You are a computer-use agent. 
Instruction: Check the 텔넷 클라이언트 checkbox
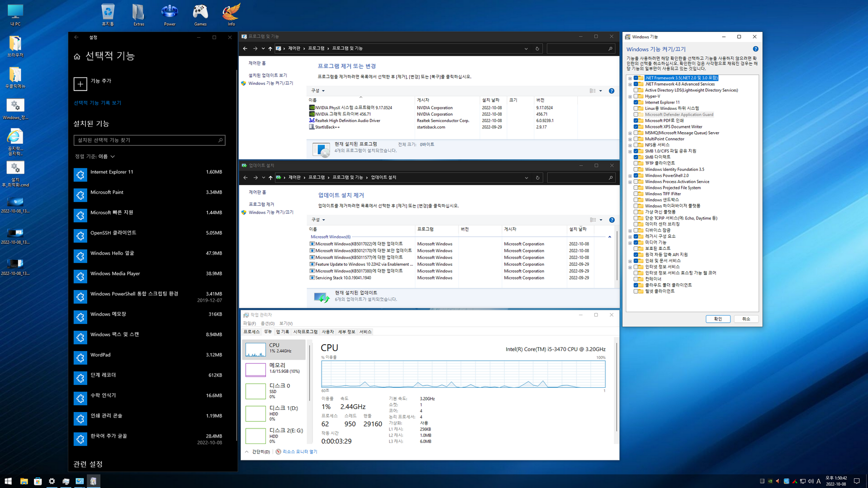pos(636,291)
